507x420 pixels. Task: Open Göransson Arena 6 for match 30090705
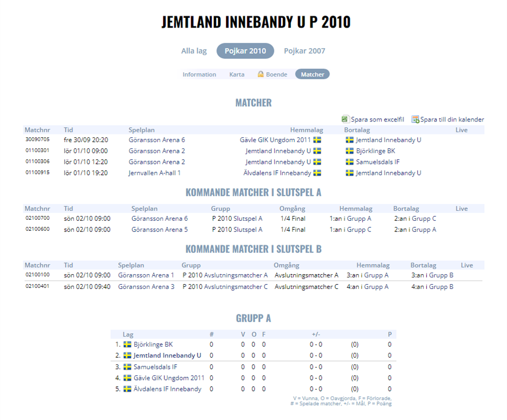(x=157, y=140)
